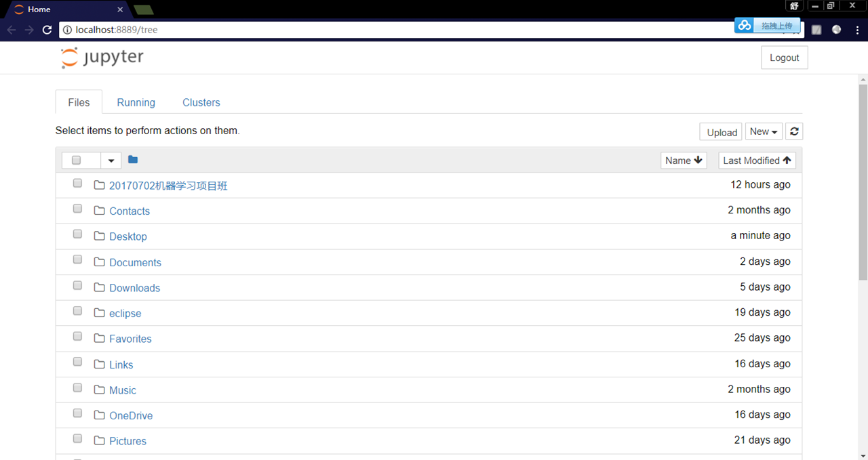Check the box for Contacts folder
Viewport: 868px width, 460px height.
click(77, 209)
